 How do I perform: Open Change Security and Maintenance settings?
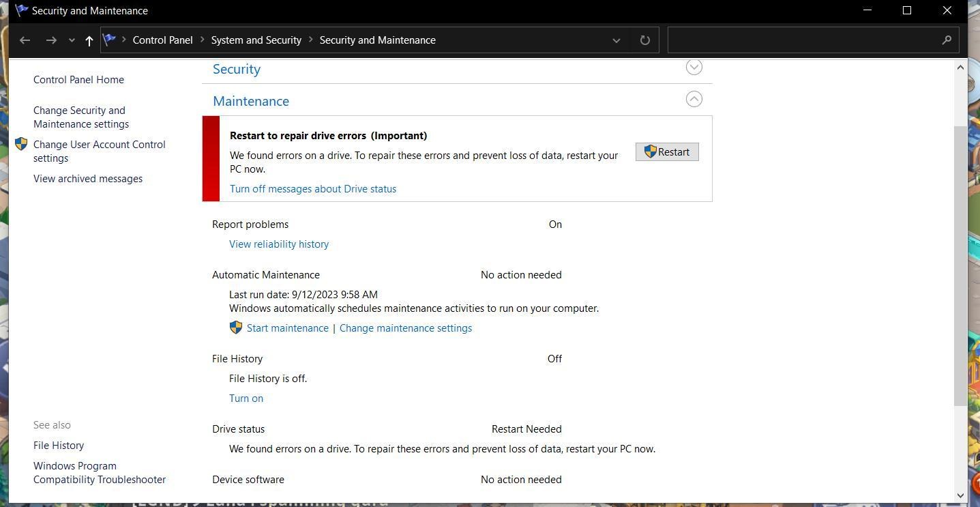click(x=81, y=117)
